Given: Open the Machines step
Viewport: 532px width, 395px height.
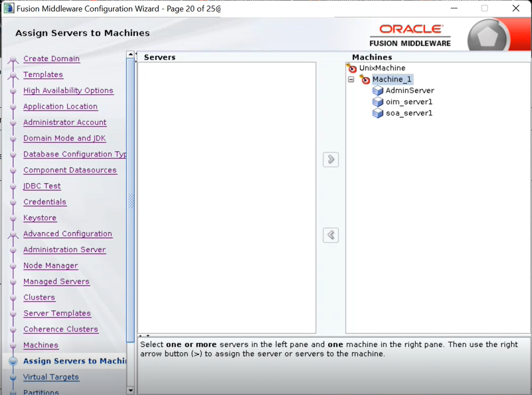Looking at the screenshot, I should tap(41, 346).
